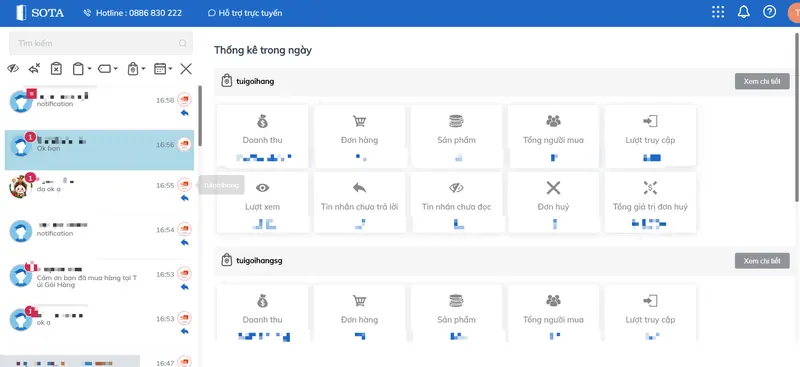Click the shop badge on 16:58 conversation
This screenshot has width=800, height=367.
[x=184, y=100]
